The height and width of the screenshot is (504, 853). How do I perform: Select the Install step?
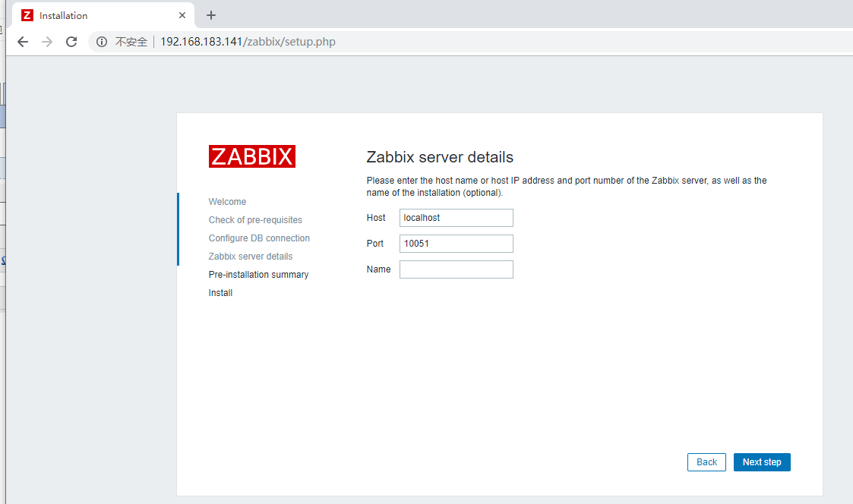(220, 293)
